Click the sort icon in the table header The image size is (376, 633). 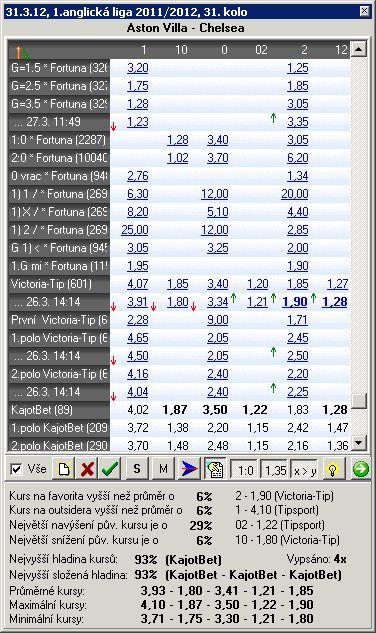pos(22,52)
